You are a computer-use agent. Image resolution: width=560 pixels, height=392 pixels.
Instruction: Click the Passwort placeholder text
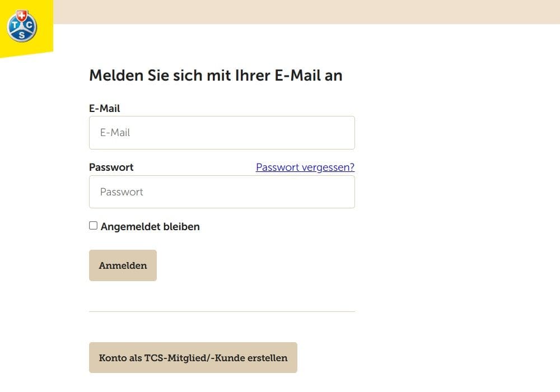click(x=122, y=192)
